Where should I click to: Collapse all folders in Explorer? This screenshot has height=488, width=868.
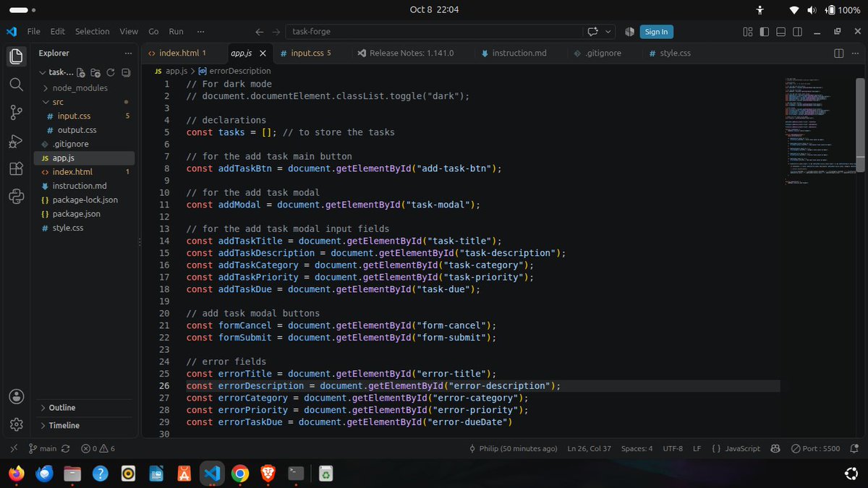pos(126,72)
